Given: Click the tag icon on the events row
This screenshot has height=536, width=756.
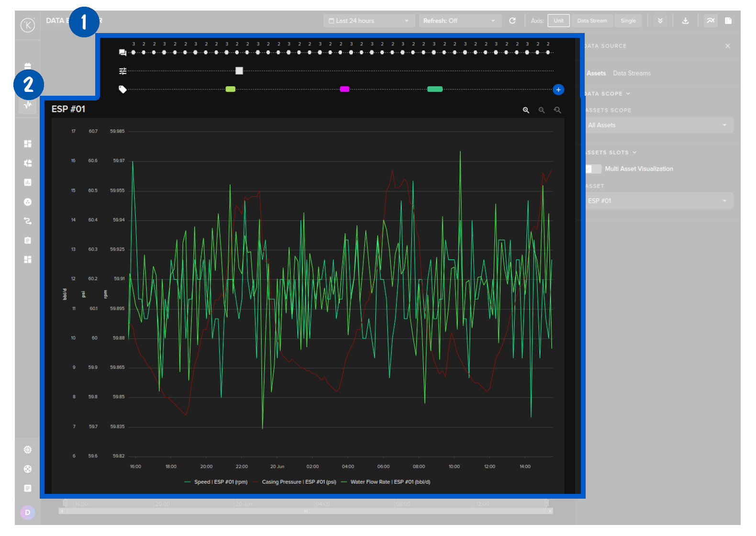Looking at the screenshot, I should click(x=122, y=89).
